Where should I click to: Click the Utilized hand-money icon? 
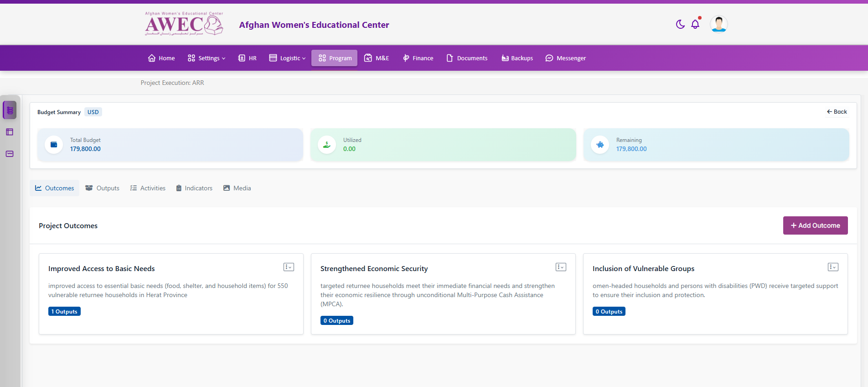pyautogui.click(x=327, y=145)
